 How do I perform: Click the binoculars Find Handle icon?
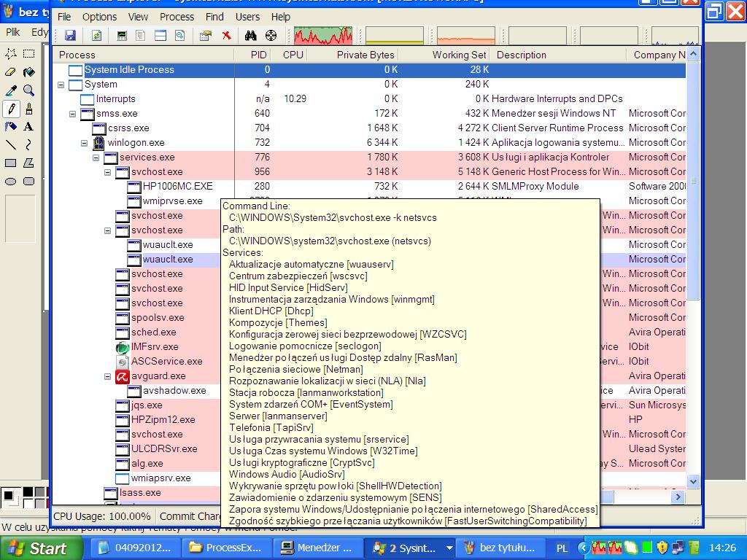[x=251, y=35]
